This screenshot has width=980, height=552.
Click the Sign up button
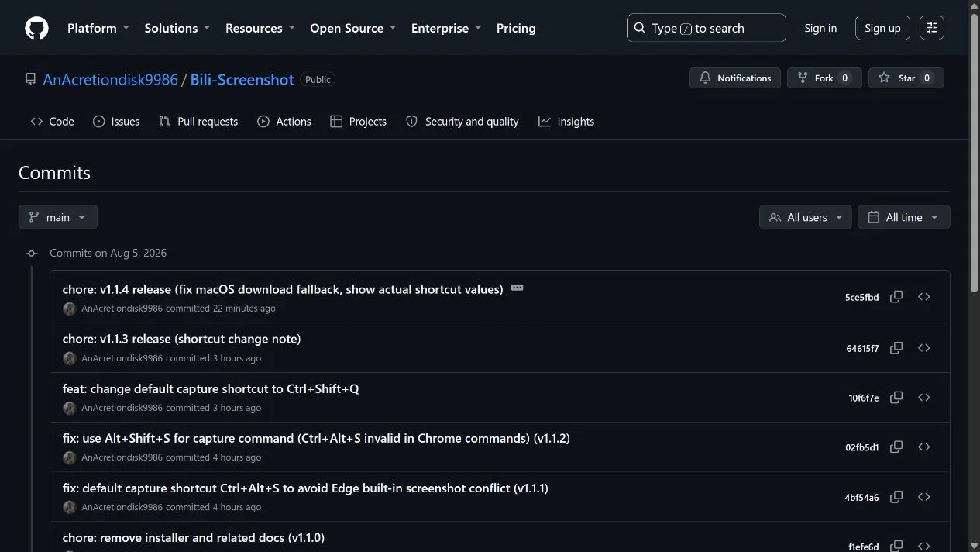882,28
